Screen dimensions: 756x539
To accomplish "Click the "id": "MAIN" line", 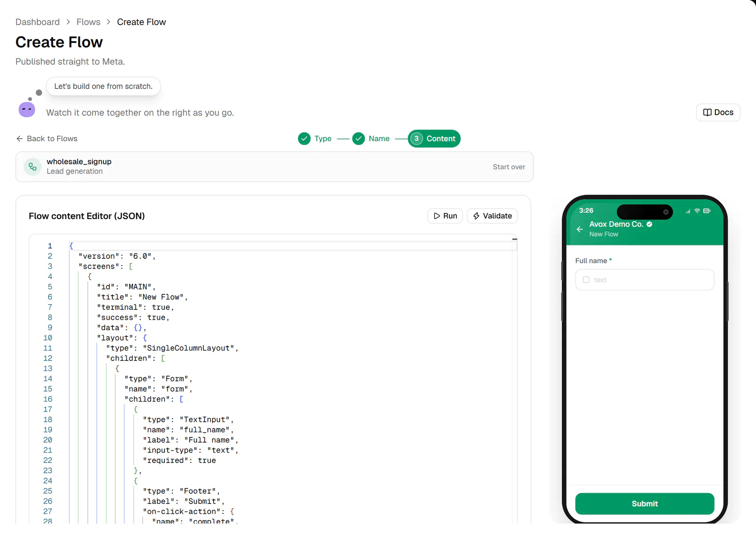I will [x=126, y=287].
